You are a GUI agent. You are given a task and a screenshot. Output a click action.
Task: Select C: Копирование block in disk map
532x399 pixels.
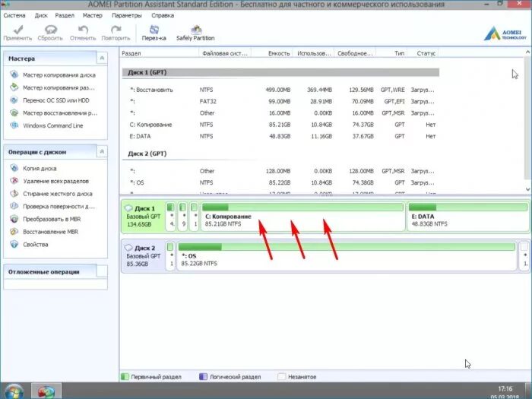(302, 217)
